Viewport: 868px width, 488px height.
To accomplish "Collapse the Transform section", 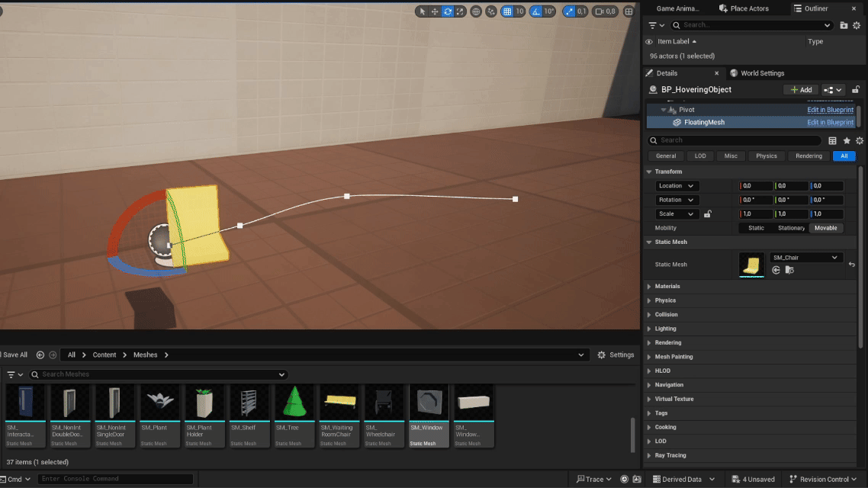I will pos(649,172).
